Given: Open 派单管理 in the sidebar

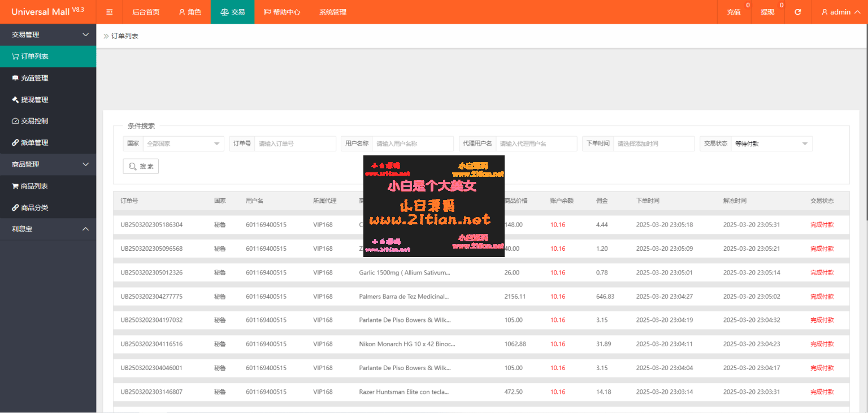Looking at the screenshot, I should pyautogui.click(x=48, y=142).
